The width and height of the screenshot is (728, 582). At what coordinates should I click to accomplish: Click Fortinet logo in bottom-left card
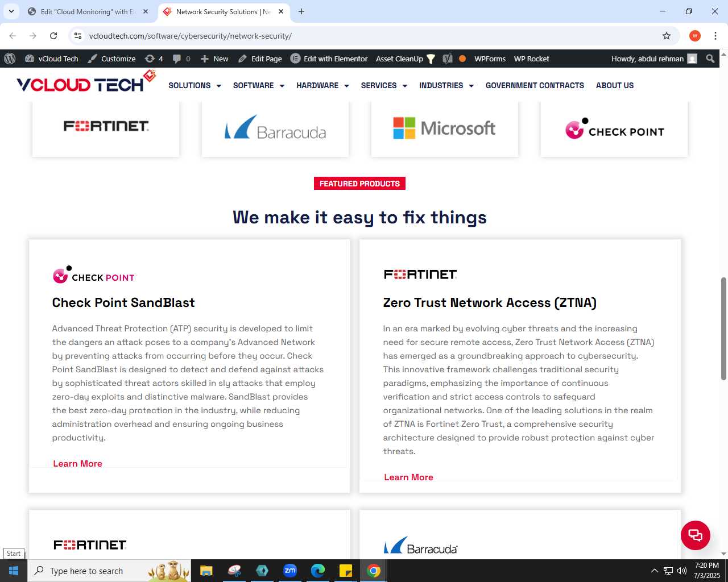click(x=90, y=545)
